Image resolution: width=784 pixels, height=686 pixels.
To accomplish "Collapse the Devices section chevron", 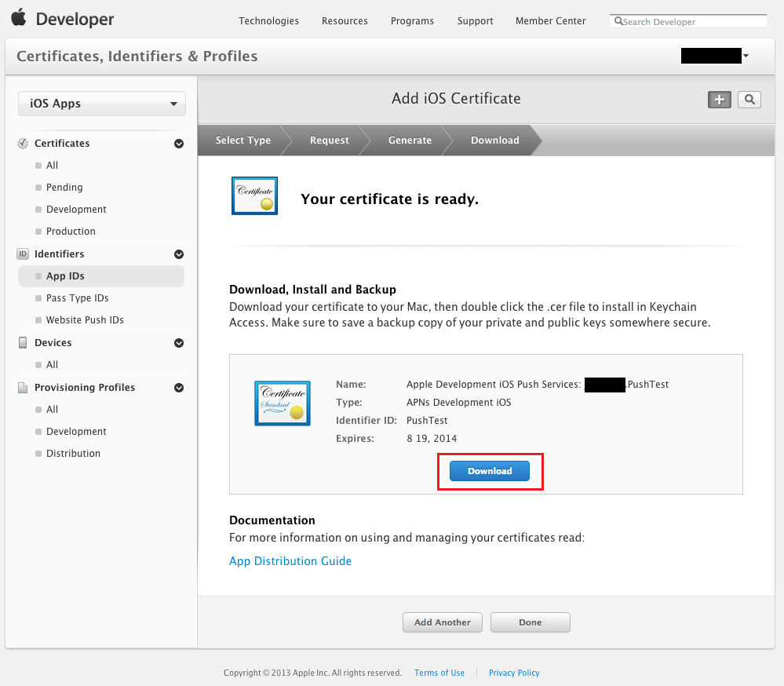I will [178, 343].
